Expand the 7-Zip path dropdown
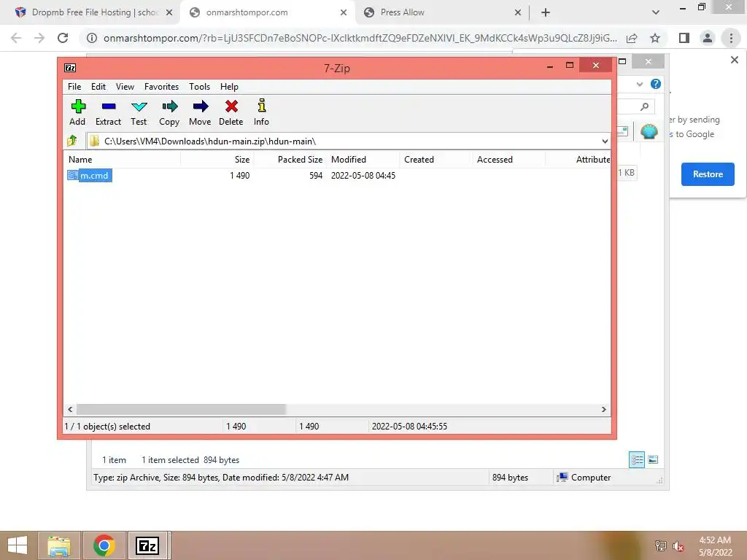Image resolution: width=747 pixels, height=560 pixels. click(x=605, y=141)
